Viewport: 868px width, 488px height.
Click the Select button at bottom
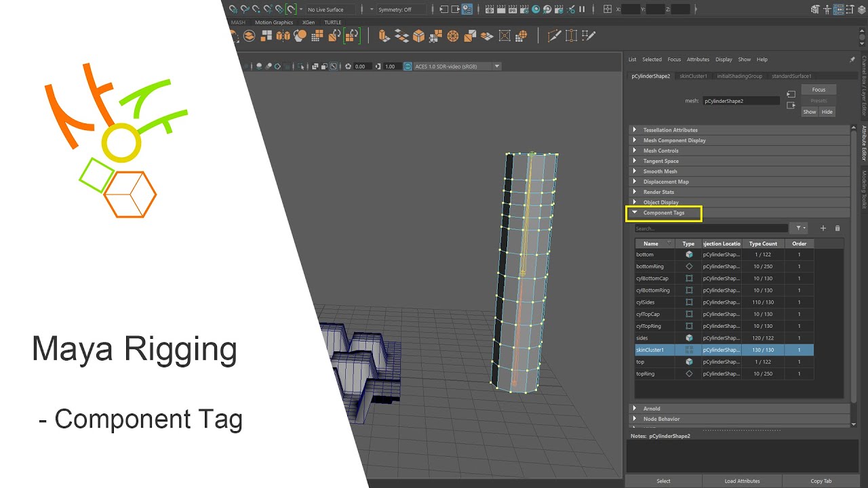663,481
